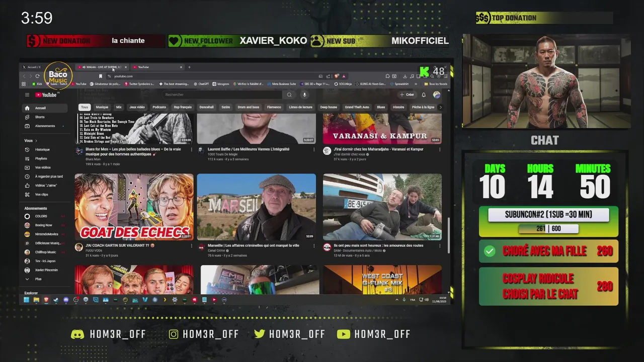Click the Brave Shields lion icon

(337, 76)
